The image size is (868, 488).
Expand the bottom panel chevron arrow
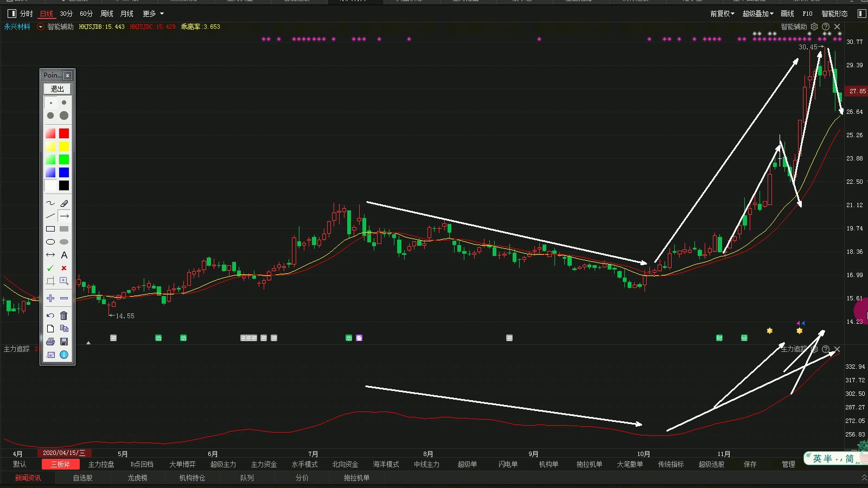pyautogui.click(x=864, y=478)
